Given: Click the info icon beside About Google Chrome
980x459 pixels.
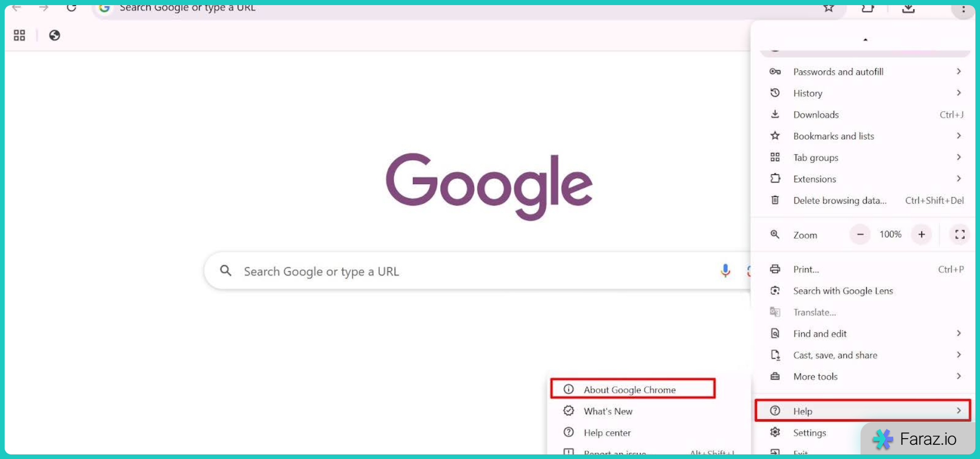Looking at the screenshot, I should tap(569, 389).
